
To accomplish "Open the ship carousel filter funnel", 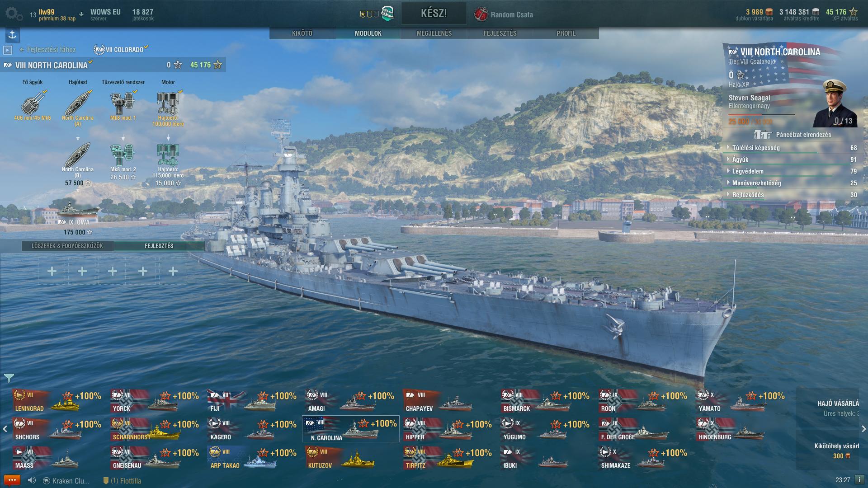I will [9, 377].
